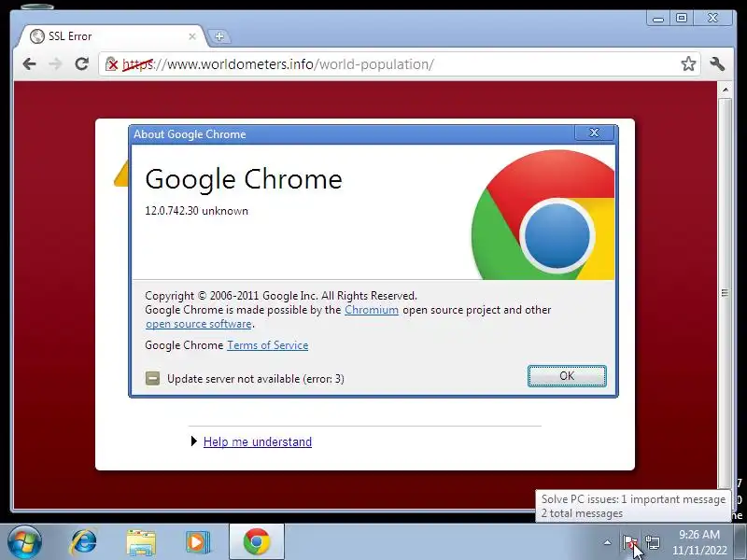Click the worldometers URL address bar
The width and height of the screenshot is (747, 560).
click(x=399, y=63)
